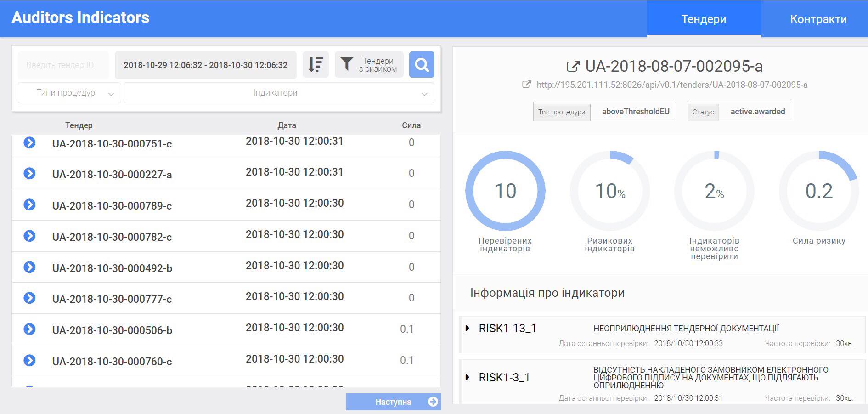Click the tender ID input field
Viewport: 868px width, 414px height.
[x=63, y=65]
